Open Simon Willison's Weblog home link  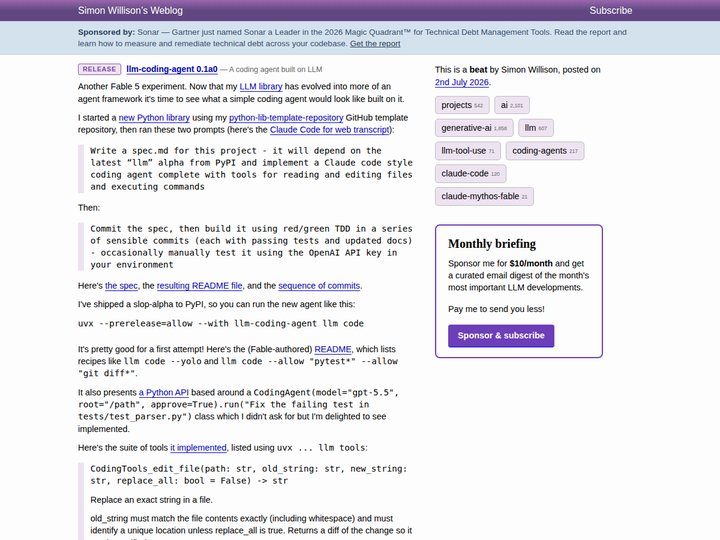130,11
